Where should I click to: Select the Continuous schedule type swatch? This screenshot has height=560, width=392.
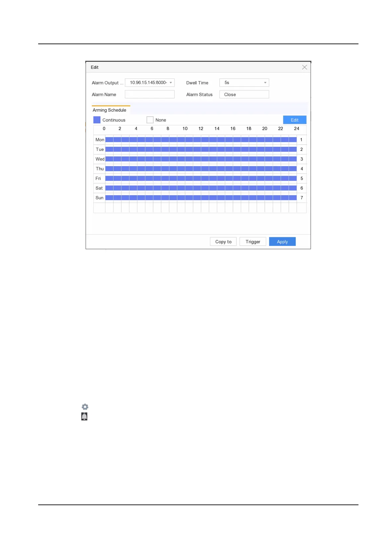click(x=97, y=120)
